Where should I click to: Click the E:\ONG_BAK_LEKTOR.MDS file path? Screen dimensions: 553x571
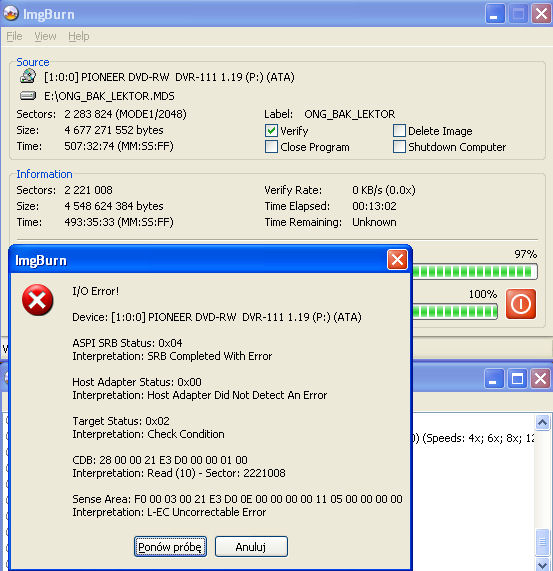pos(109,96)
